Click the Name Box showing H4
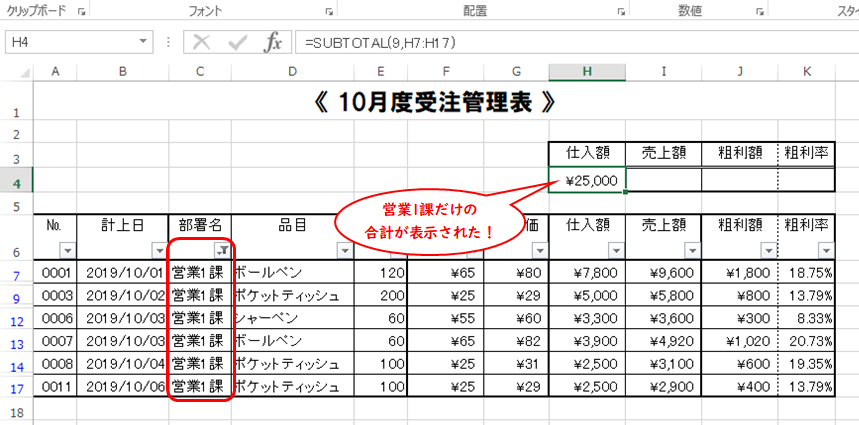 point(70,42)
